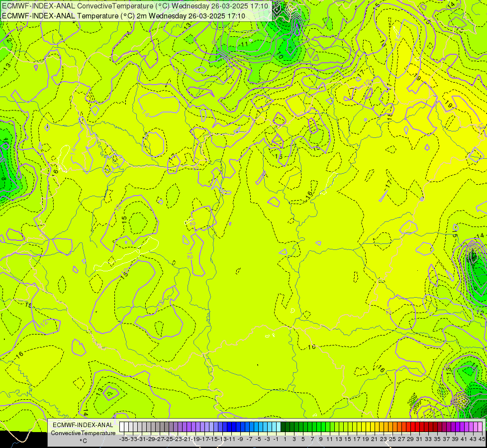Click the -33 value on the legend scale

coord(133,439)
